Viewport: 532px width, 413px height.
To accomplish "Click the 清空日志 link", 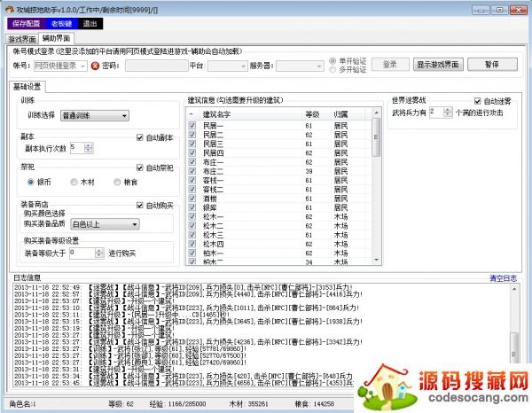I will pos(503,277).
